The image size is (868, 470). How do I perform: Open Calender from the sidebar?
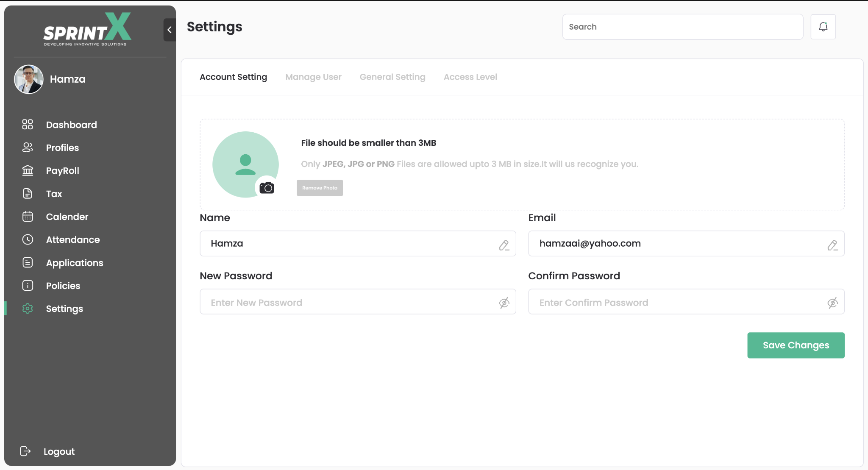67,217
